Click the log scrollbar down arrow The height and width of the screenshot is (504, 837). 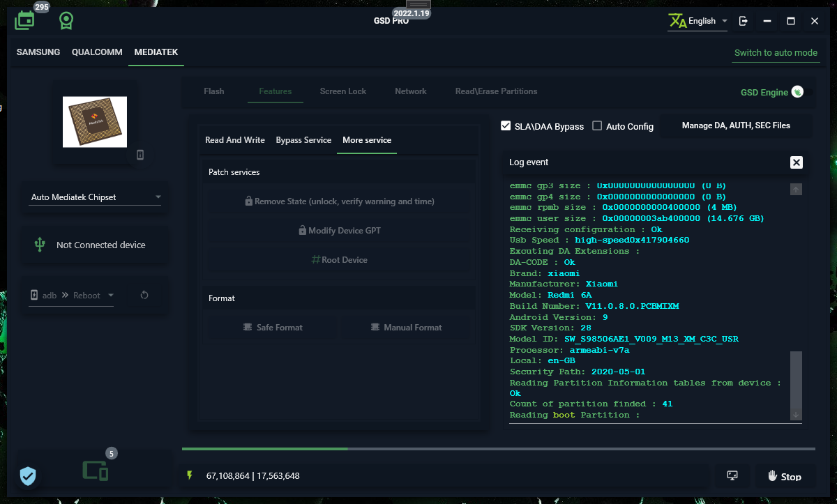(x=797, y=414)
